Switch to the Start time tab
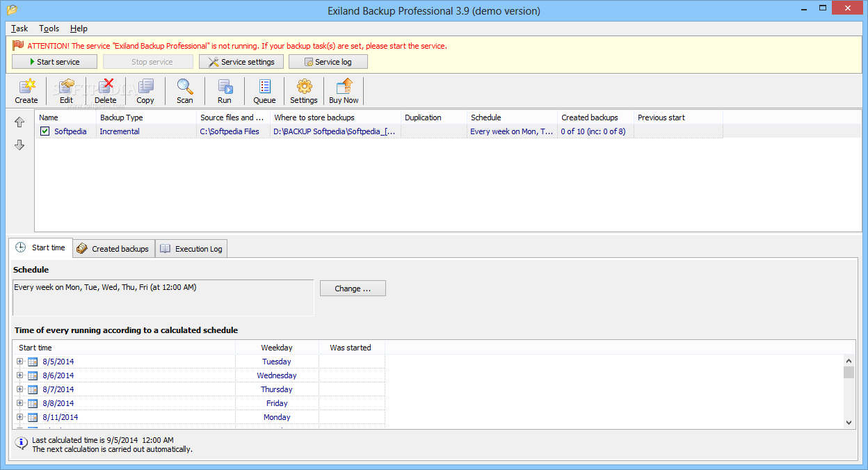868x470 pixels. coord(40,248)
